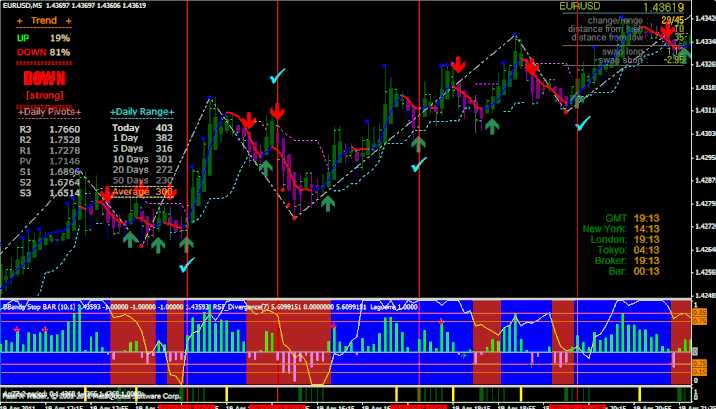Click the EURUSD,M5 chart title text
The width and height of the screenshot is (716, 409).
coord(30,6)
